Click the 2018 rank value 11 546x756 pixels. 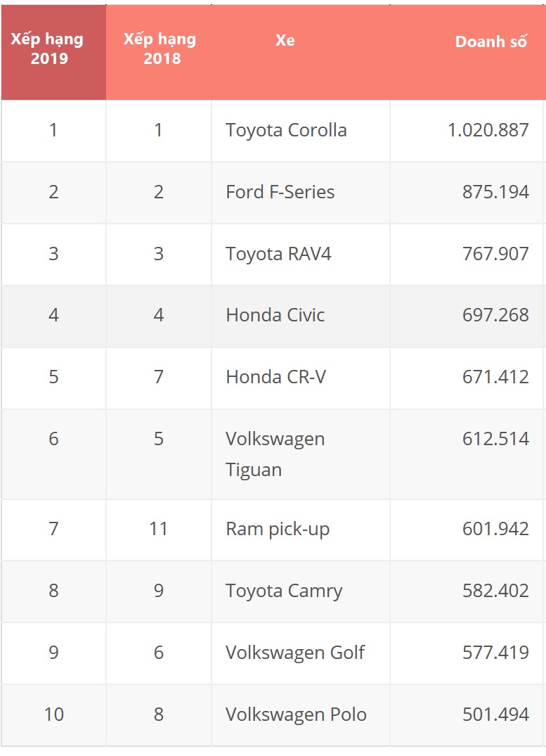point(158,529)
